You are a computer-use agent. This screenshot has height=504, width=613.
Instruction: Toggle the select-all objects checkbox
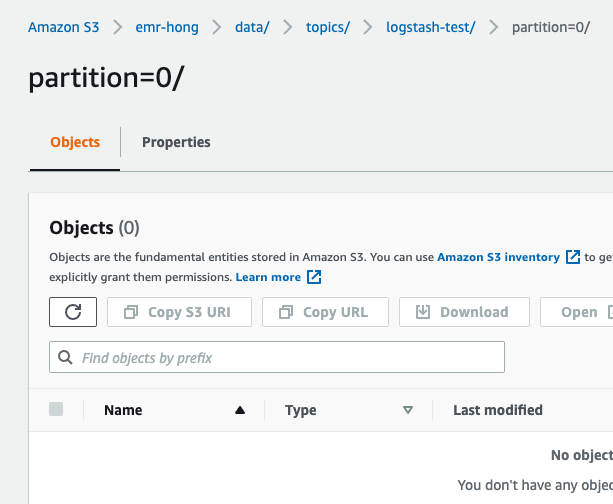56,409
